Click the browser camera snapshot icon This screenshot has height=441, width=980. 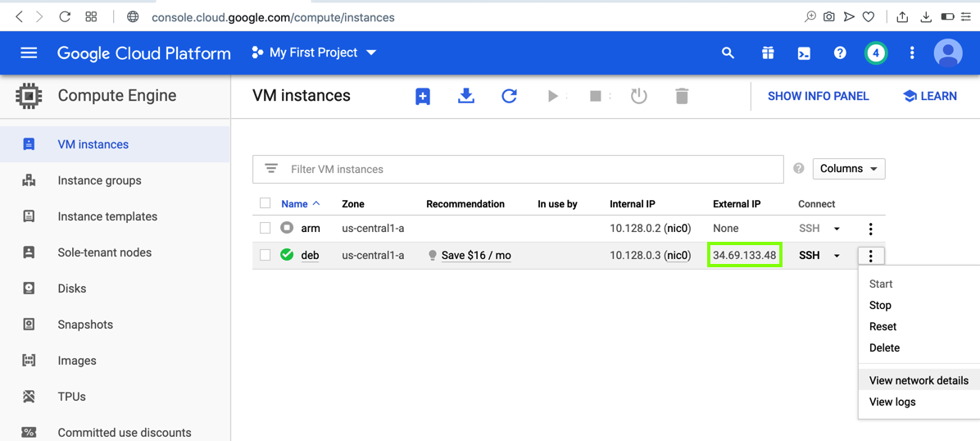828,17
